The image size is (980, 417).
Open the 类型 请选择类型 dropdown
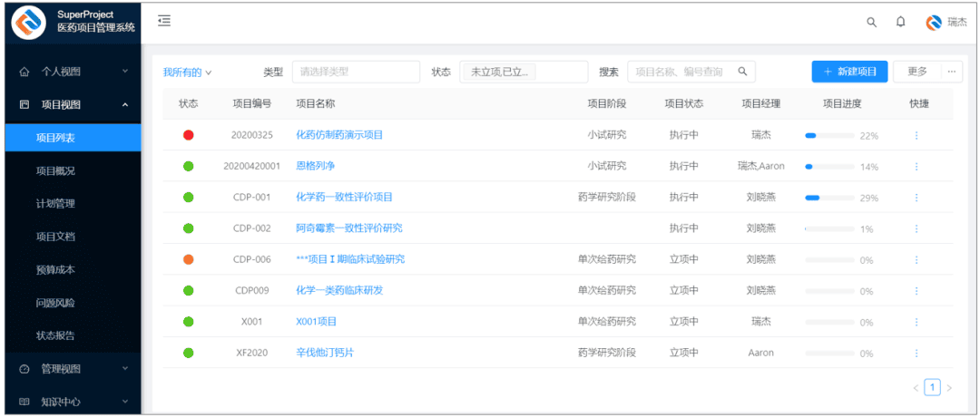pyautogui.click(x=356, y=72)
